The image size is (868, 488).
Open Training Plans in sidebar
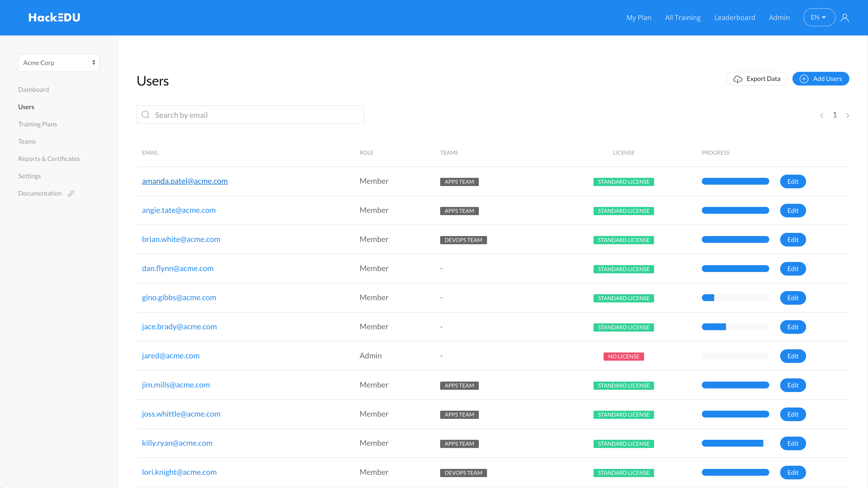pyautogui.click(x=37, y=124)
